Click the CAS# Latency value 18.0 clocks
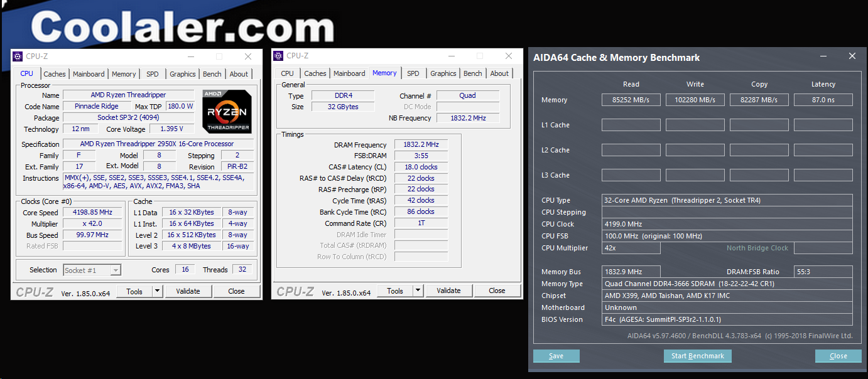 (x=421, y=167)
